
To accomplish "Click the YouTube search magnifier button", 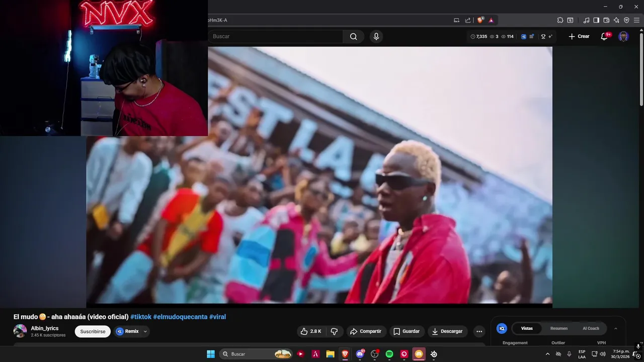I will click(354, 36).
